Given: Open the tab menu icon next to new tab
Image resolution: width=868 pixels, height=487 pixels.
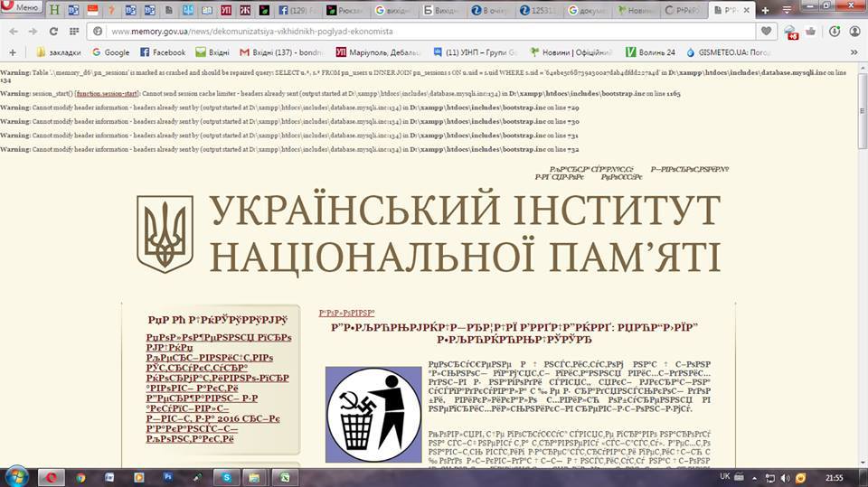Looking at the screenshot, I should pyautogui.click(x=787, y=10).
